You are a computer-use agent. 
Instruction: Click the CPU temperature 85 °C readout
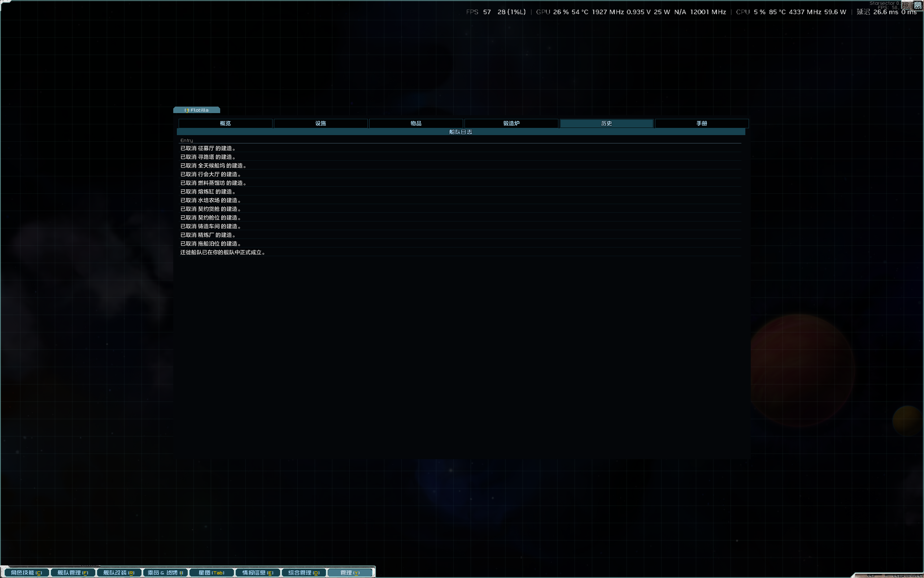(x=777, y=12)
